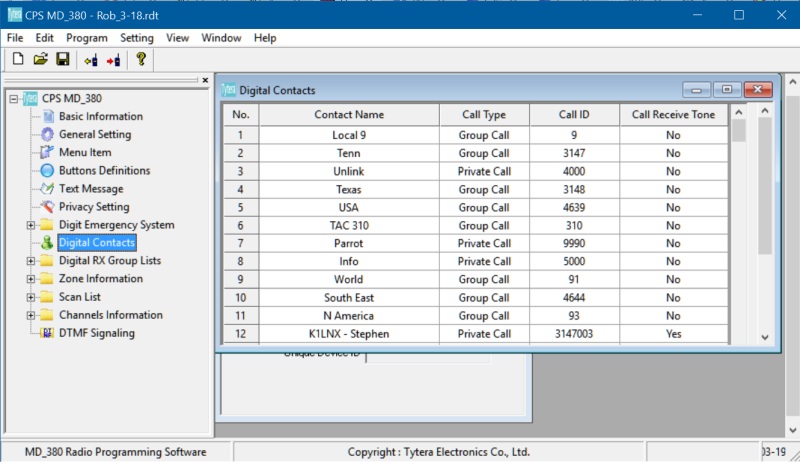Open the Help menu
The width and height of the screenshot is (800, 462).
265,38
